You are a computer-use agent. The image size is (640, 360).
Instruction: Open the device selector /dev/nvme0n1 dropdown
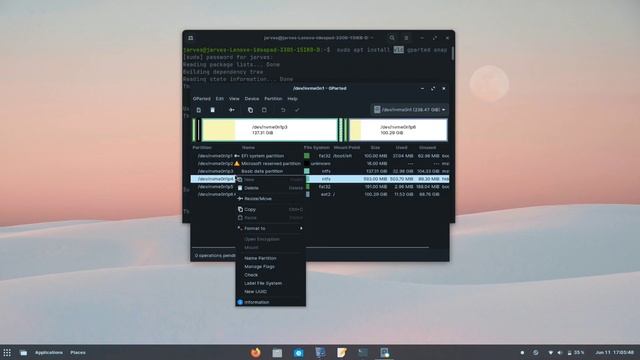tap(409, 109)
